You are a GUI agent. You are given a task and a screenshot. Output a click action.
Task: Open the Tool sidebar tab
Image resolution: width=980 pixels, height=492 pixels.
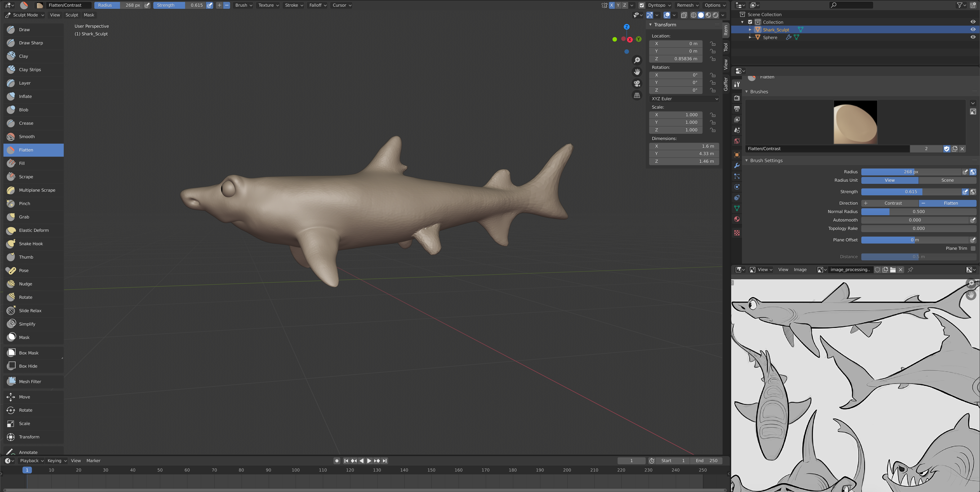pos(725,47)
